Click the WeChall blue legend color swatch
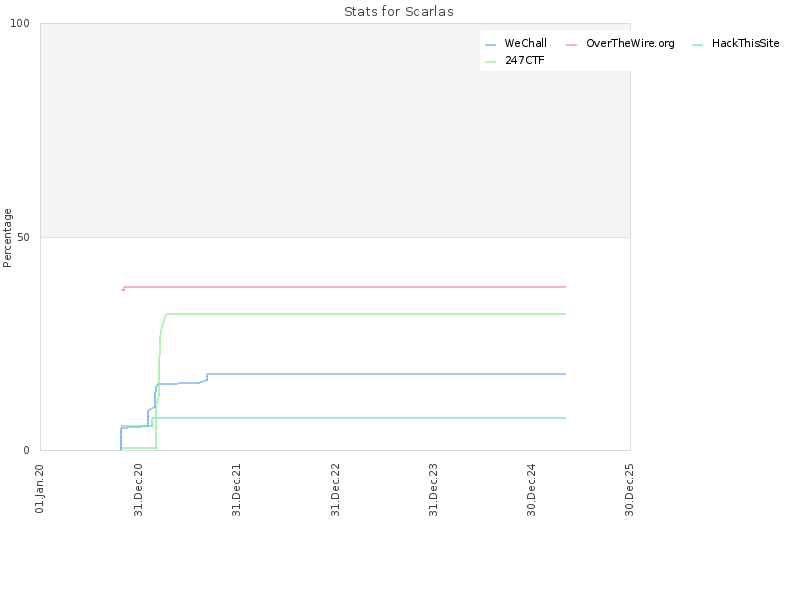800x600 pixels. 490,45
